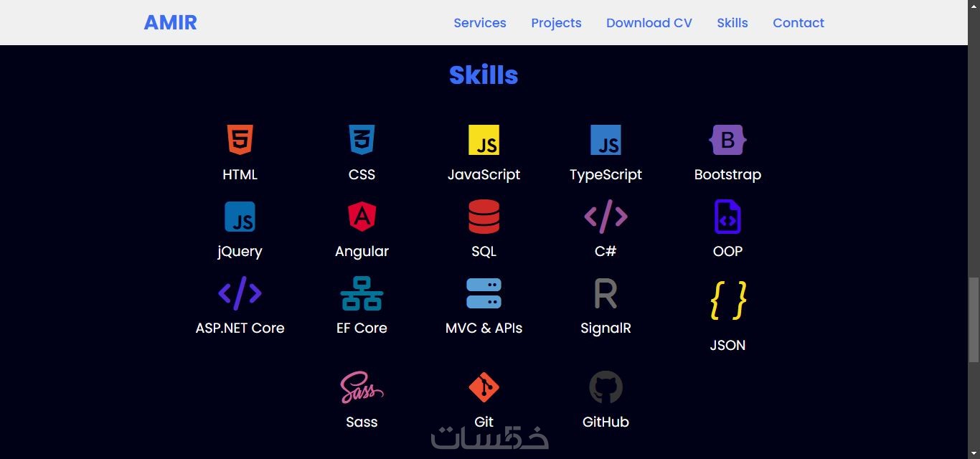Jump to Skills in the navbar

(732, 23)
